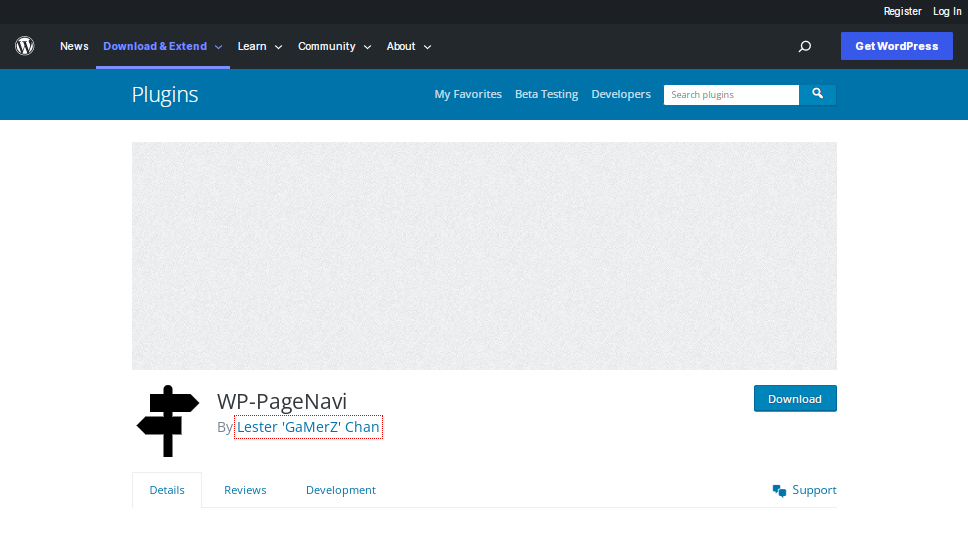Switch to the Reviews tab
Screen dimensions: 968x539
point(245,490)
